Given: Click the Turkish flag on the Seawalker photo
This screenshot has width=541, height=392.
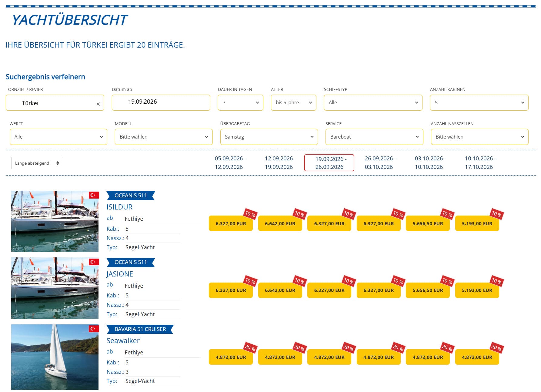Looking at the screenshot, I should pos(94,329).
